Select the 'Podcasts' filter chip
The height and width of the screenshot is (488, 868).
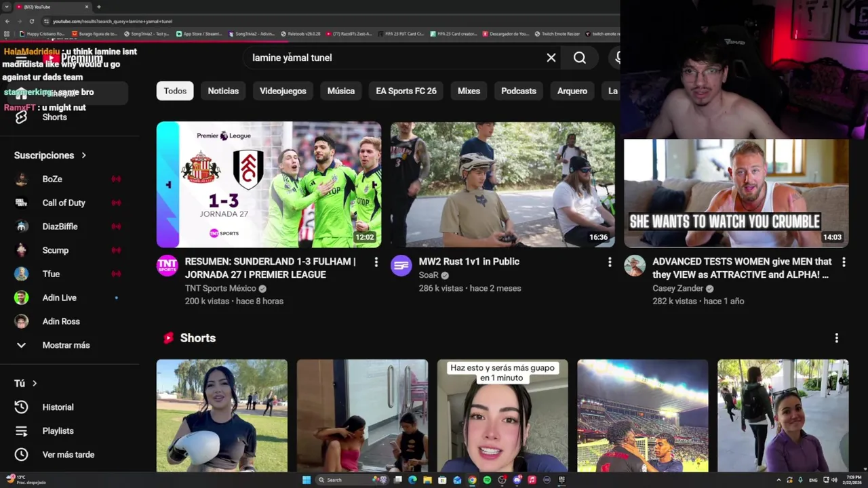pyautogui.click(x=519, y=91)
